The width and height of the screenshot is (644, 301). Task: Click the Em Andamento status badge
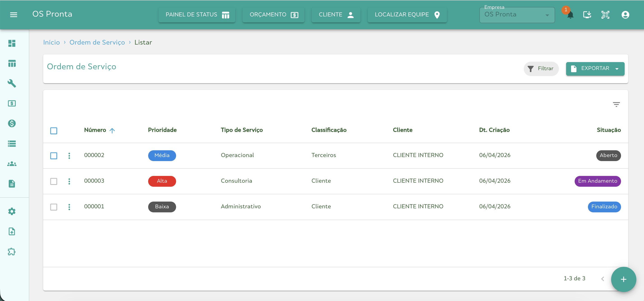[597, 181]
